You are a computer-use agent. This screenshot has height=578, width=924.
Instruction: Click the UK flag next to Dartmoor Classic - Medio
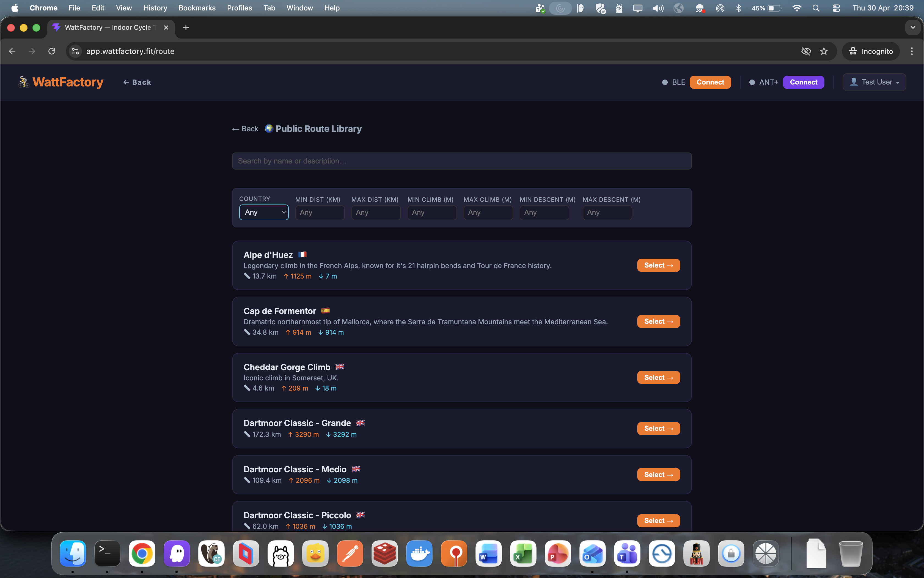[356, 469]
